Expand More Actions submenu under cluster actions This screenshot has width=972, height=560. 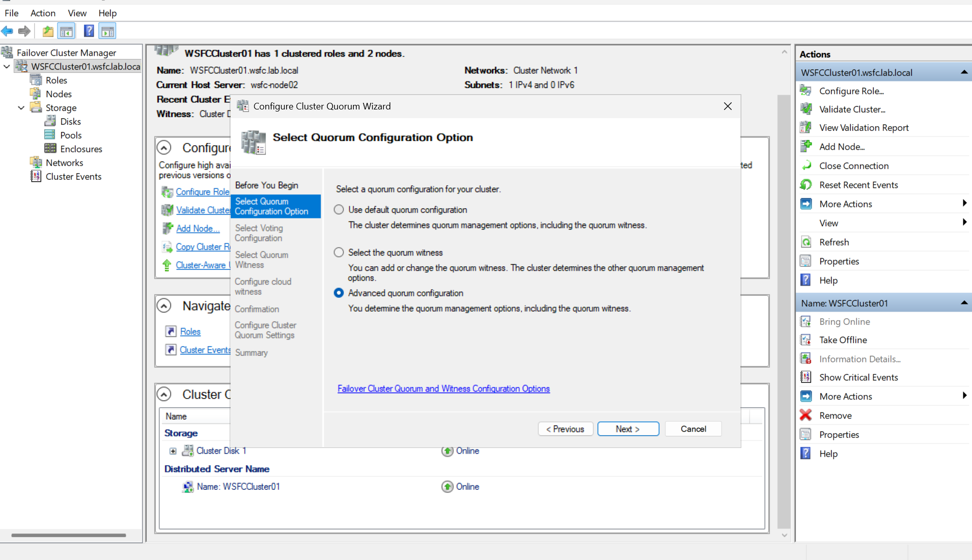(x=964, y=204)
